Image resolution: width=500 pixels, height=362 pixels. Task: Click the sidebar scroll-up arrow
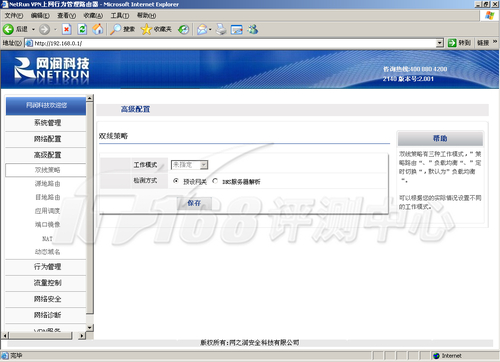point(90,98)
